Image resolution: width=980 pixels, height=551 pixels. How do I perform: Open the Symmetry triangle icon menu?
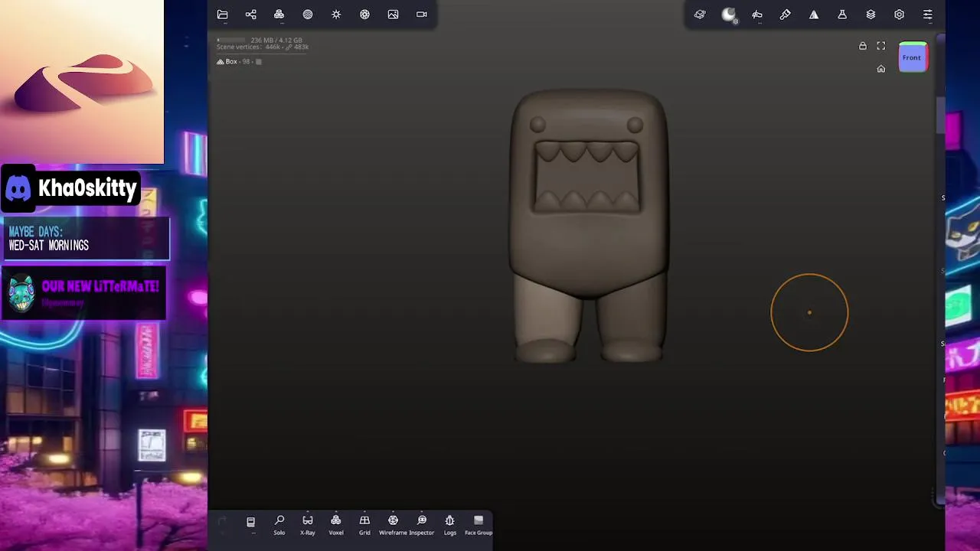click(814, 15)
